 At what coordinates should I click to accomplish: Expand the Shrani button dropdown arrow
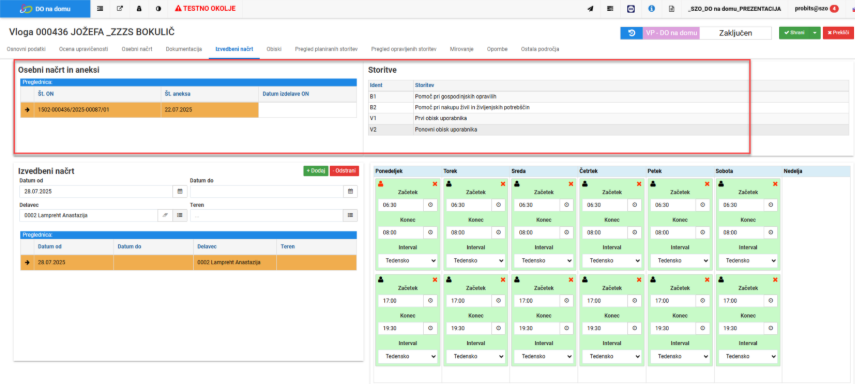coord(815,33)
